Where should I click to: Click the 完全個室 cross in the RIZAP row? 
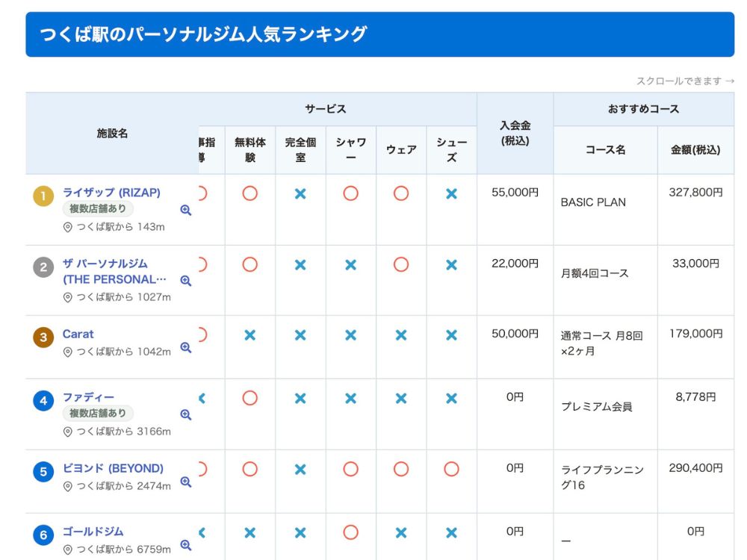(x=300, y=194)
